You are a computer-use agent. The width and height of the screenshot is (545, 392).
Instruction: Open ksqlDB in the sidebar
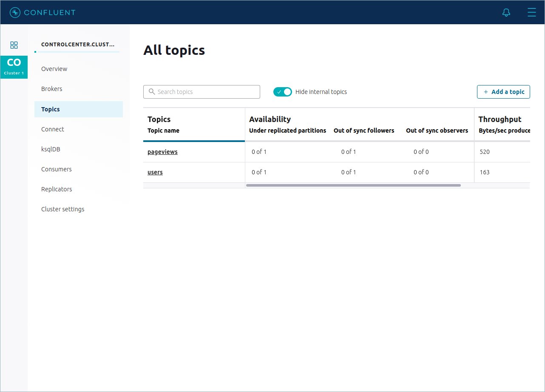[x=51, y=149]
